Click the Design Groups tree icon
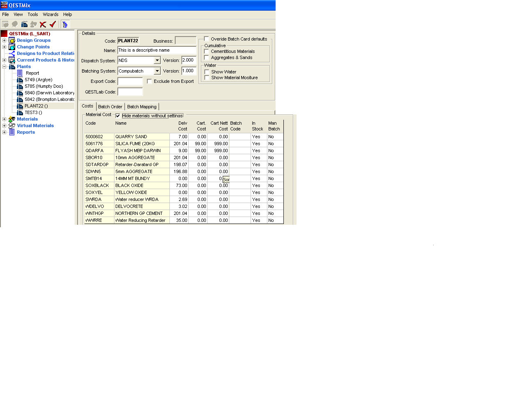 click(x=12, y=40)
